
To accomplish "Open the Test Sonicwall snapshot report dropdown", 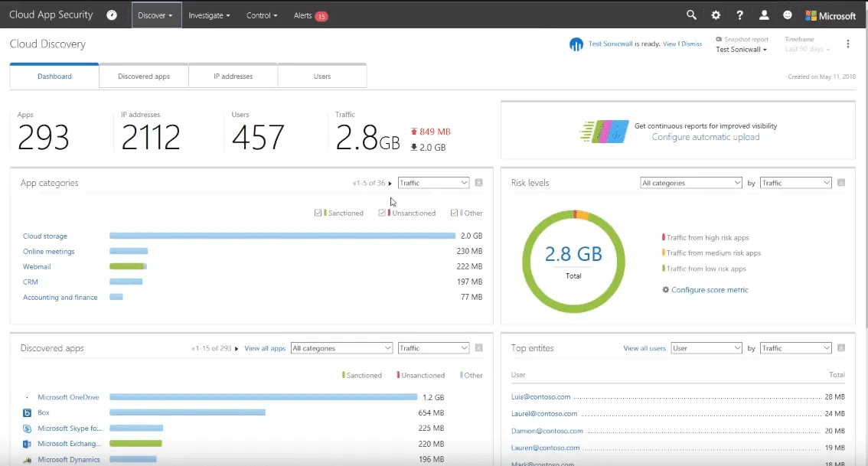I will coord(741,49).
